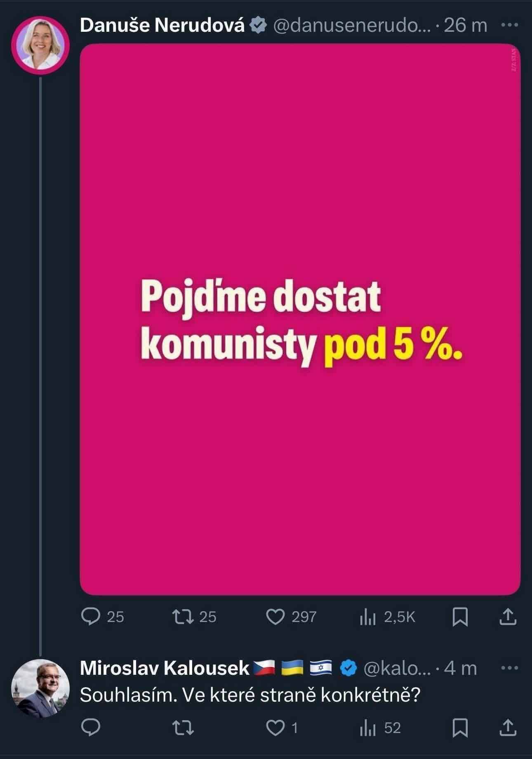Bookmark Miroslav Kalousek's reply
Screen dimensions: 532x759
point(460,728)
